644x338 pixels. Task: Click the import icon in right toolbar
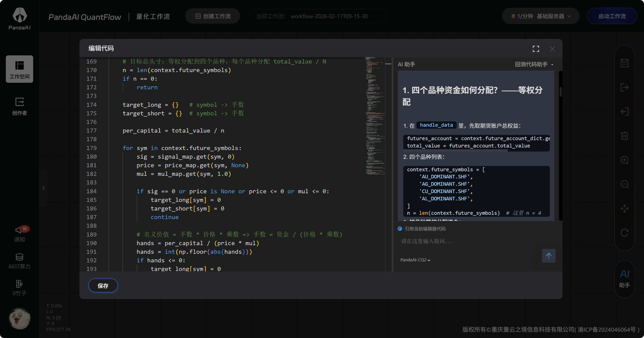[x=625, y=112]
